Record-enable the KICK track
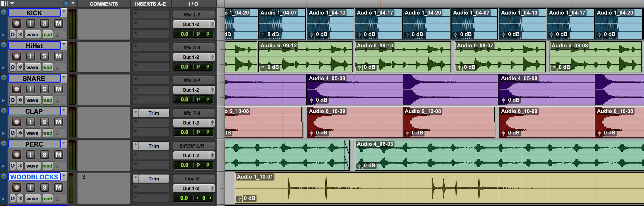The width and height of the screenshot is (644, 206). [17, 24]
